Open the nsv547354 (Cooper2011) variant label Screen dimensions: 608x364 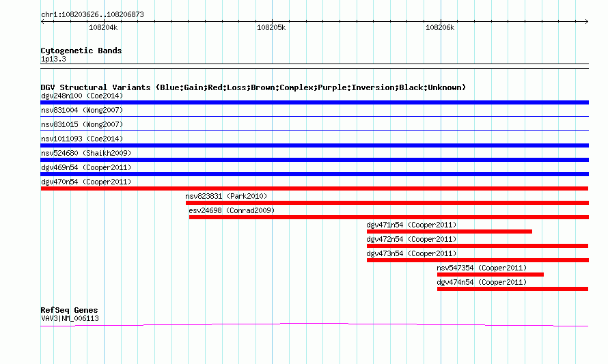(x=482, y=268)
